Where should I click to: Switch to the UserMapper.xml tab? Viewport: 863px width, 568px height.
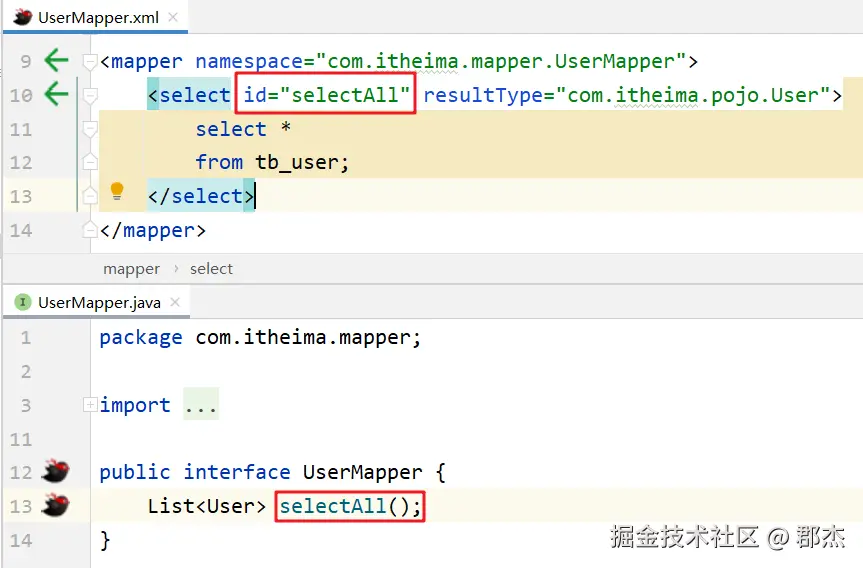98,18
